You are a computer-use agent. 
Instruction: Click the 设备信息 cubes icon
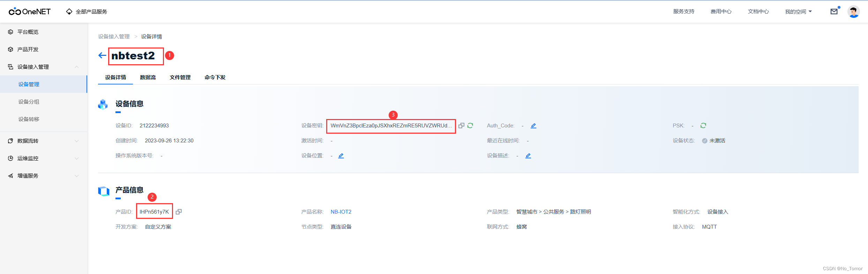coord(103,104)
